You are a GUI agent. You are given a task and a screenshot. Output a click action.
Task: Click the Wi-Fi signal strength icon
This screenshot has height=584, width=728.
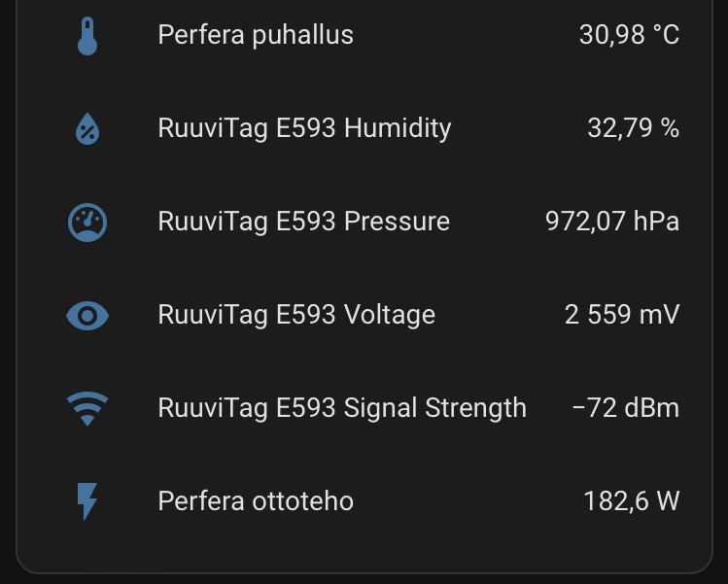point(87,408)
